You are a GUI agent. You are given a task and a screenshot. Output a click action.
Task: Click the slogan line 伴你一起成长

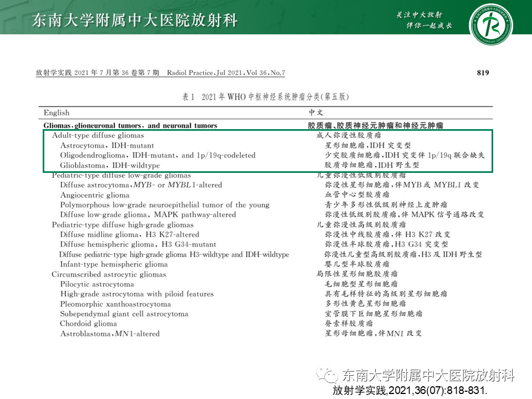coord(429,25)
